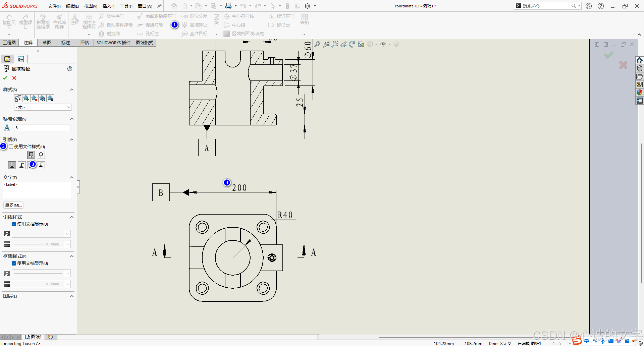Click the delete style star icon
The image size is (644, 346).
click(x=34, y=98)
